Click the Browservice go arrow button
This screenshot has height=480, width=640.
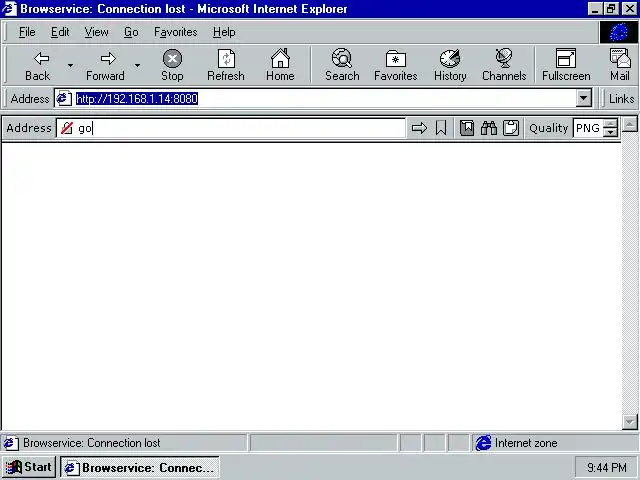[419, 128]
